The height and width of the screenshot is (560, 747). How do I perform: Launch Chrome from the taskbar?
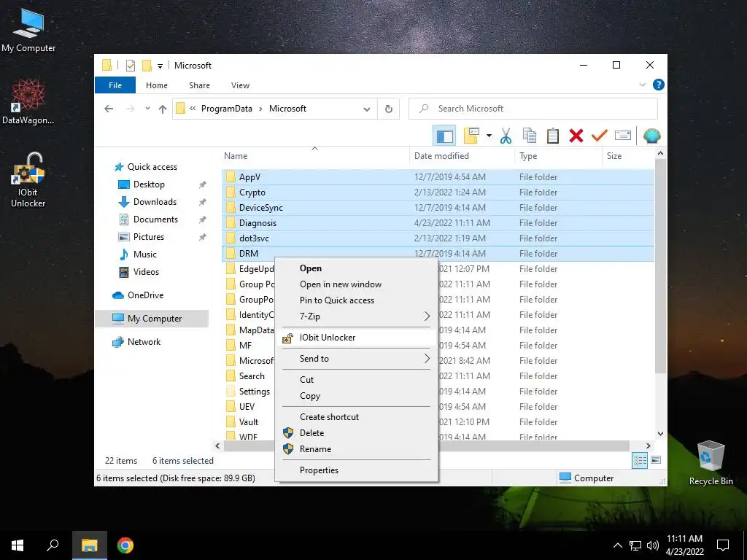coord(125,545)
